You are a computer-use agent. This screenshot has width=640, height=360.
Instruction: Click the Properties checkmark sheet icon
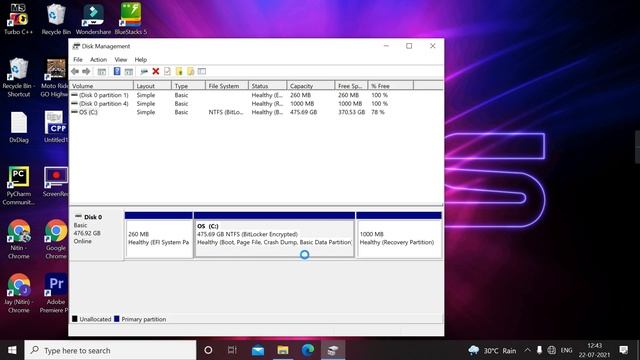pos(167,71)
